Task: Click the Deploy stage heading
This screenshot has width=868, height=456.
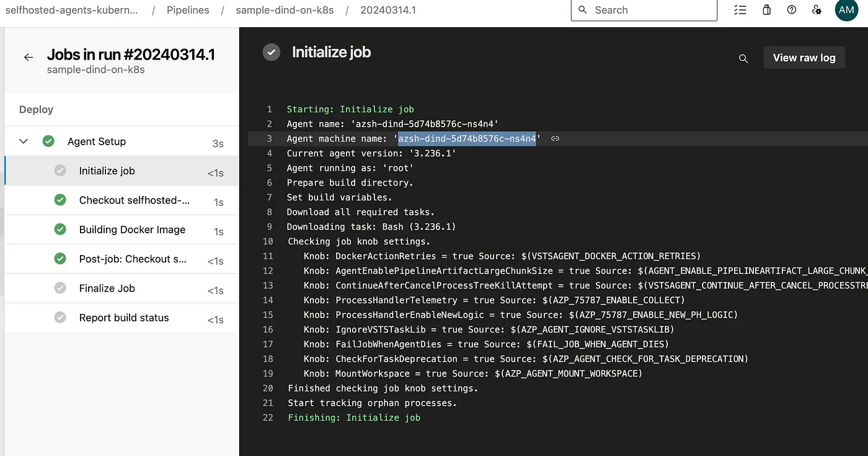Action: 36,110
